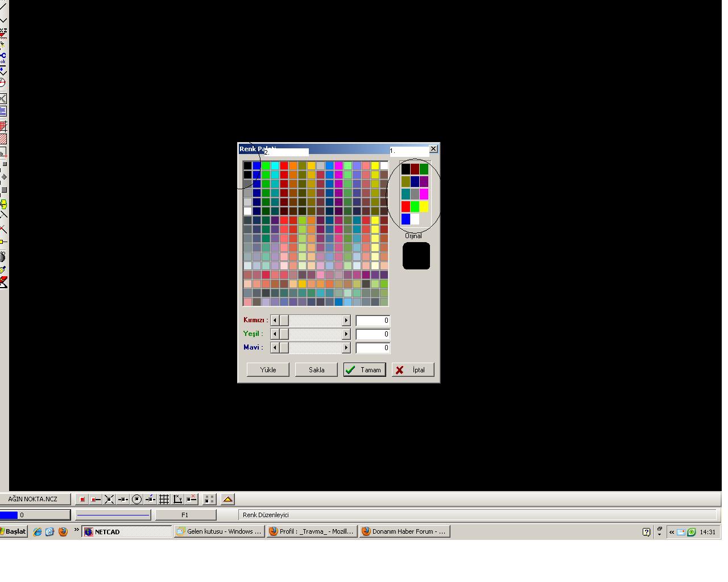Close the Renk Paleti dialog
The width and height of the screenshot is (728, 582).
coord(433,148)
